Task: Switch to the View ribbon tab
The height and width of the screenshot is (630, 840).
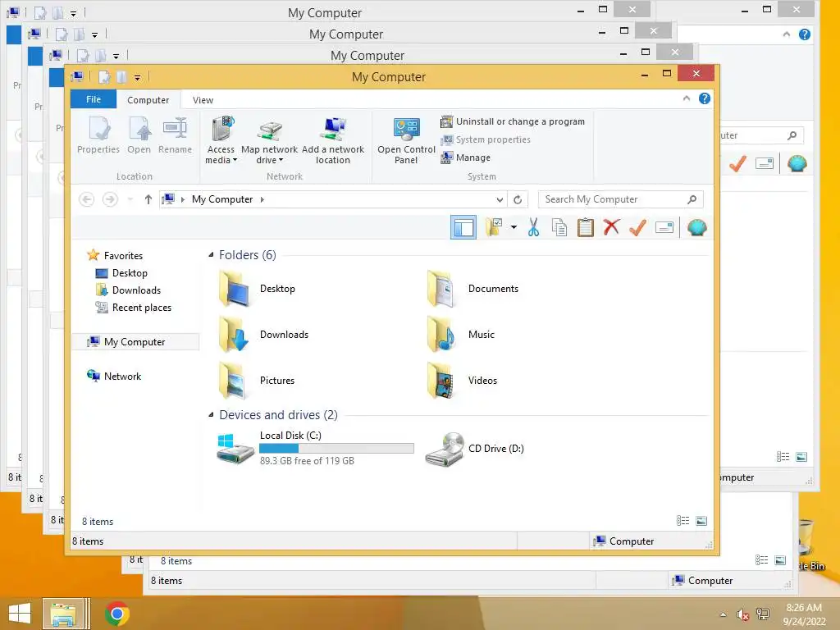Action: pos(203,99)
